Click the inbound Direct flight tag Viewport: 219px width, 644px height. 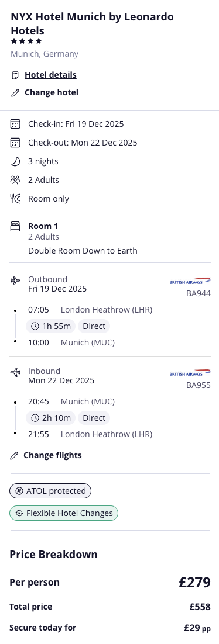click(x=94, y=418)
